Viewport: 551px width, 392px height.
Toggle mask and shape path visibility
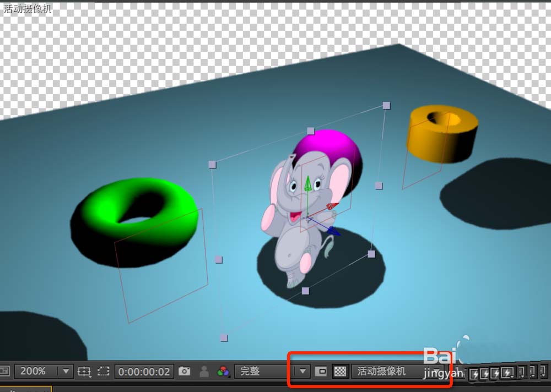(104, 371)
